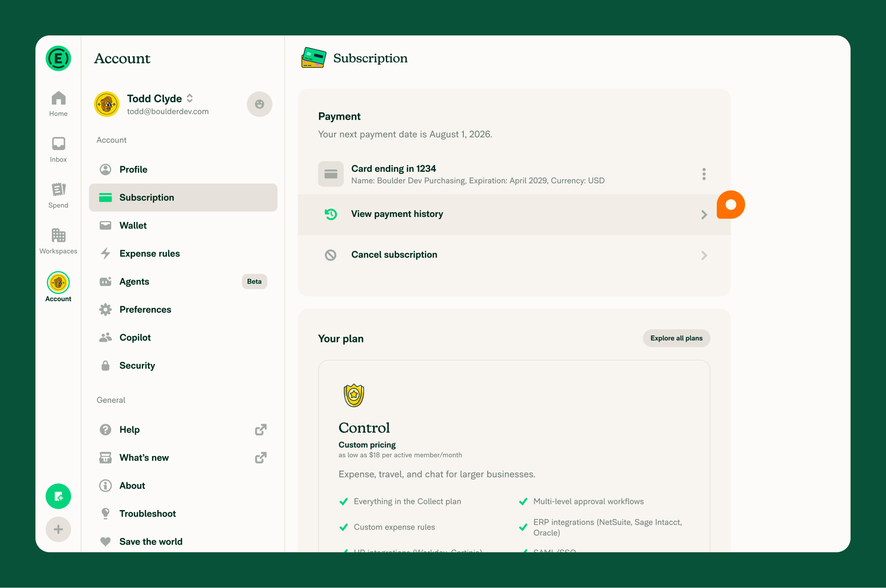The width and height of the screenshot is (886, 588).
Task: Click the What's new storefront icon
Action: click(105, 457)
